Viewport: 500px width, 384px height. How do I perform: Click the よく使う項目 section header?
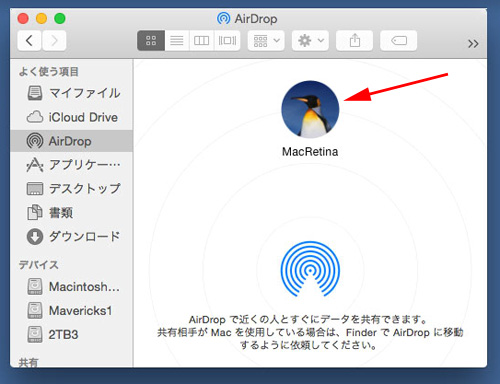pos(49,72)
